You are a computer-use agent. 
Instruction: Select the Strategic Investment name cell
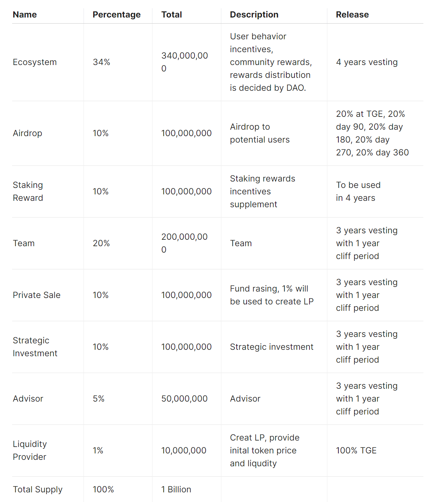pos(35,347)
